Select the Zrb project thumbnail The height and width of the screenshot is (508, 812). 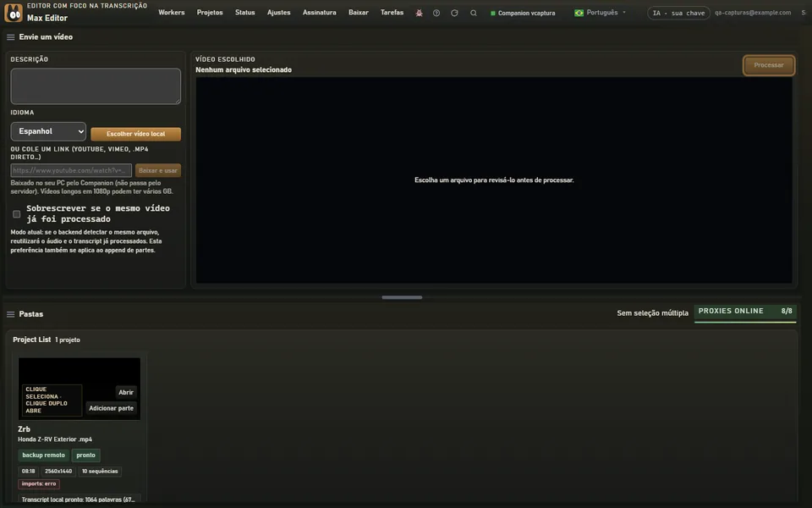(80, 389)
